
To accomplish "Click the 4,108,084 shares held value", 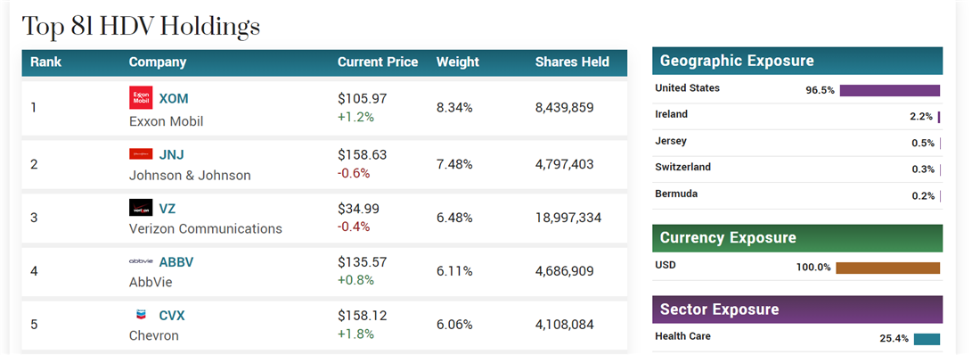I will coord(564,325).
